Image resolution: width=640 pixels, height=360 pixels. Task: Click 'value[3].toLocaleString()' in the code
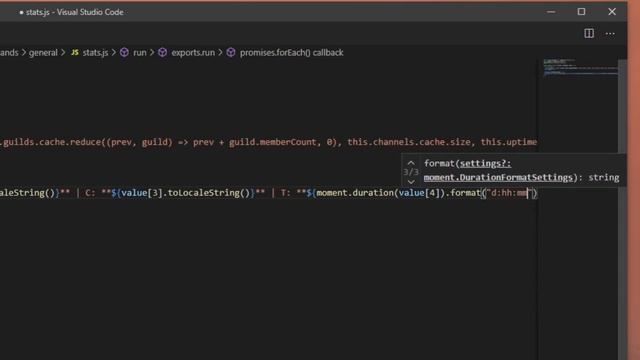coord(185,193)
